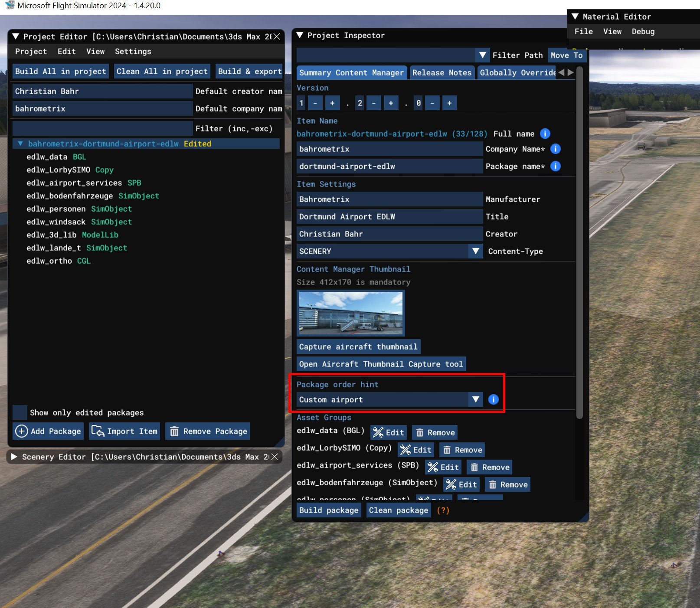This screenshot has height=608, width=700.
Task: Open the Content-Type SCENERY dropdown
Action: pyautogui.click(x=476, y=251)
